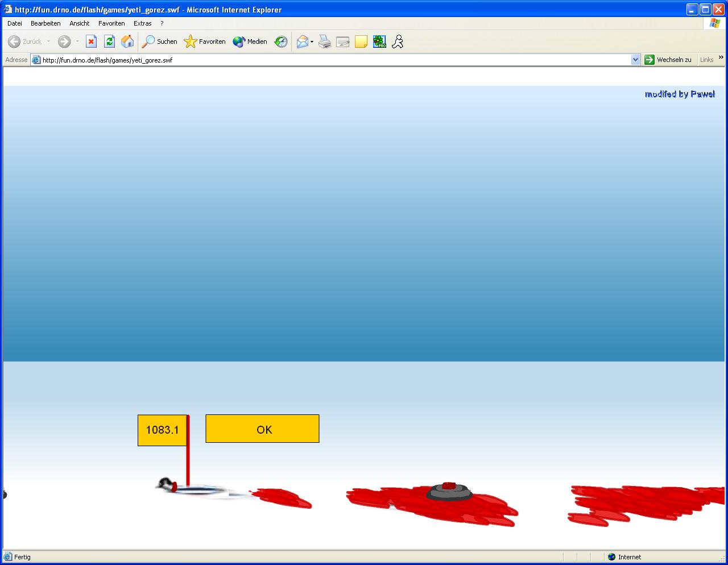The height and width of the screenshot is (565, 728).
Task: Open the Extras menu
Action: pos(143,23)
